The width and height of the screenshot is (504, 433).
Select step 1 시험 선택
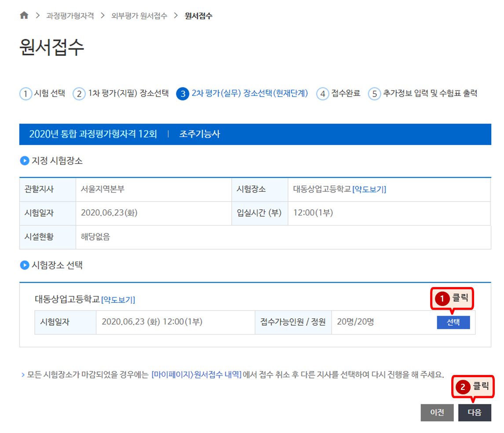(x=42, y=94)
